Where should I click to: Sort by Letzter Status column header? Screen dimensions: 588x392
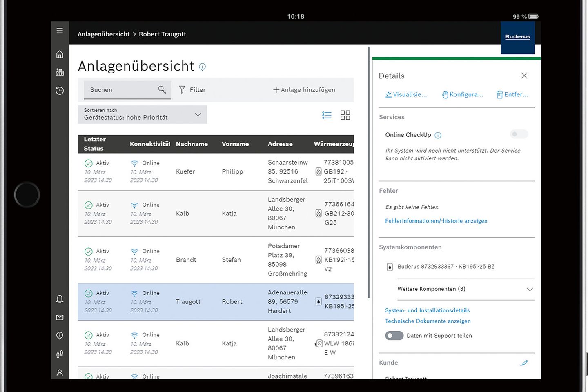coord(95,144)
